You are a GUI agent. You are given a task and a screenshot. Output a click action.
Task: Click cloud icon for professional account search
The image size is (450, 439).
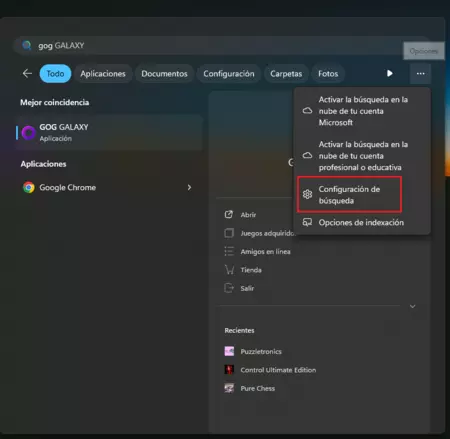point(307,155)
